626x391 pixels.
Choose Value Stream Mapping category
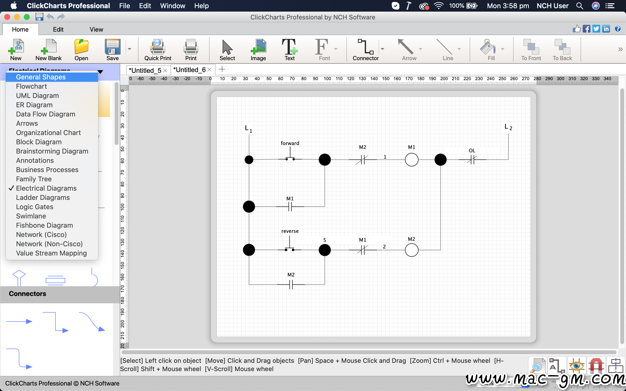click(x=52, y=253)
